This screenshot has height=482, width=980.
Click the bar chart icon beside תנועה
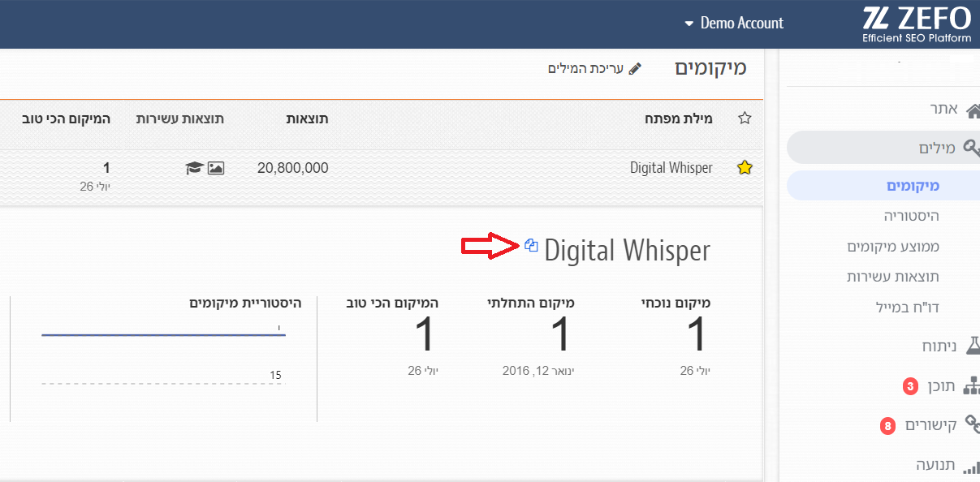pos(971,466)
